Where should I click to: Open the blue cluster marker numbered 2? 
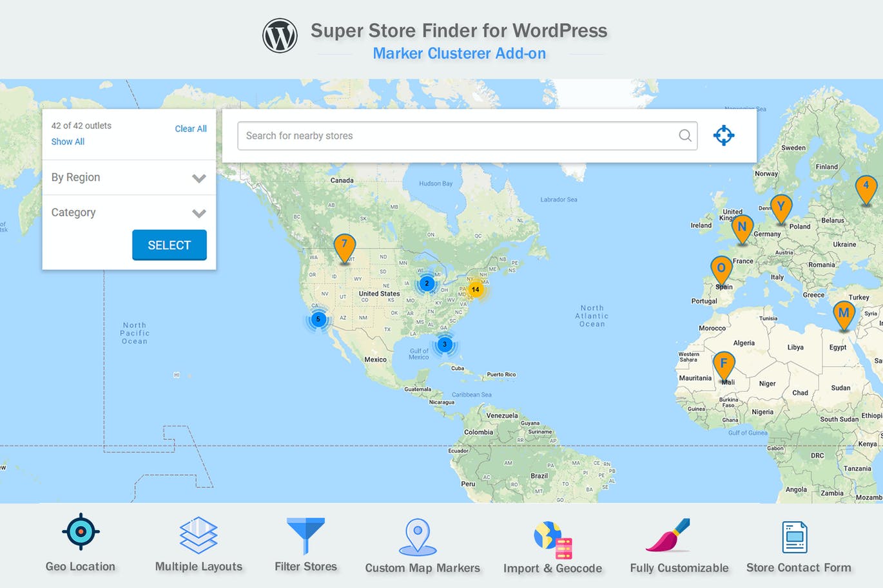pyautogui.click(x=426, y=283)
